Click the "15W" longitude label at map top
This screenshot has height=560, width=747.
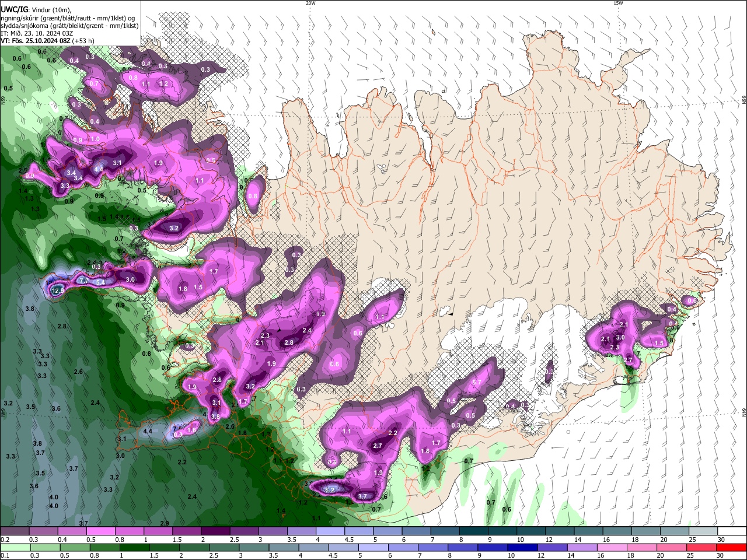618,3
